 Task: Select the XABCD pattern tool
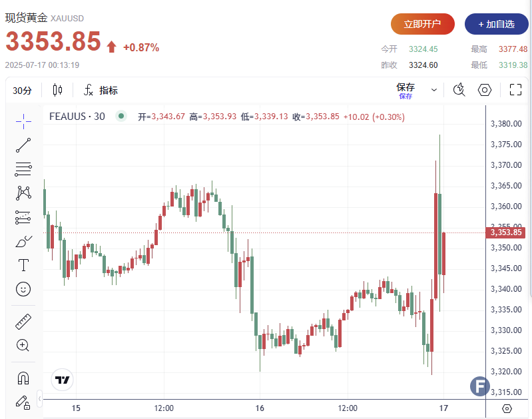23,193
